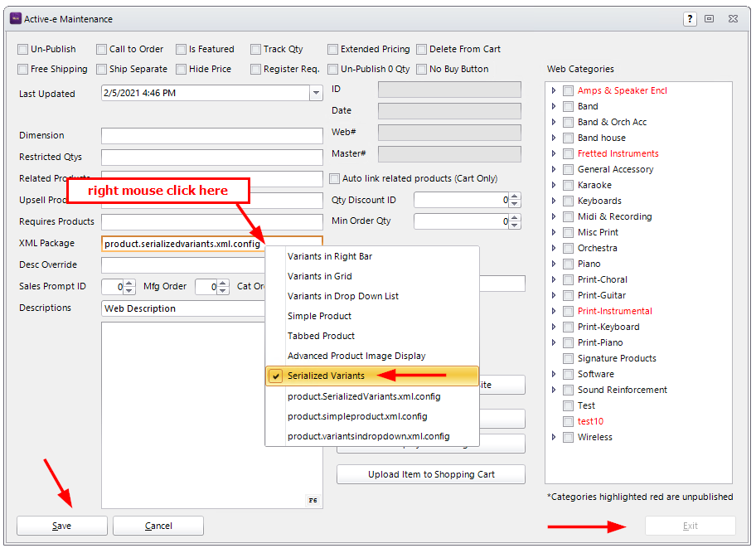Enable the Un-Publish checkbox
The image size is (756, 553).
22,49
